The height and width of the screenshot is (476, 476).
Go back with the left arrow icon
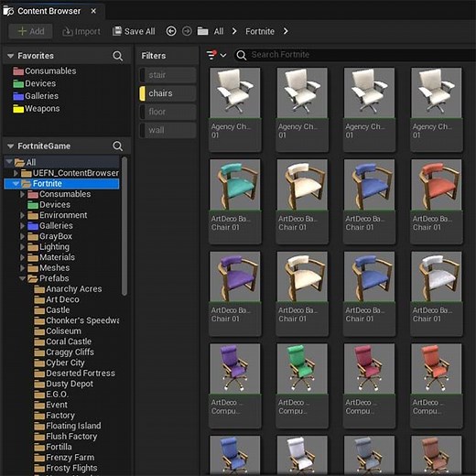click(171, 31)
